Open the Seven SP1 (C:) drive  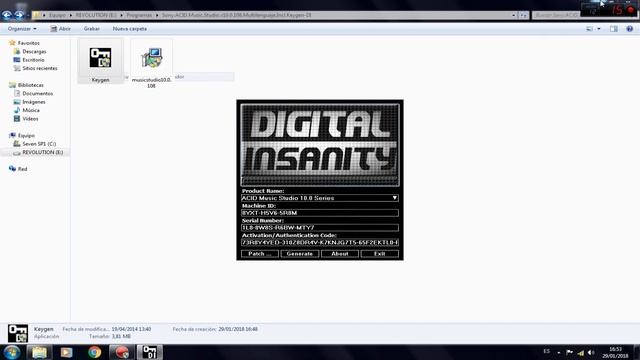[x=39, y=144]
